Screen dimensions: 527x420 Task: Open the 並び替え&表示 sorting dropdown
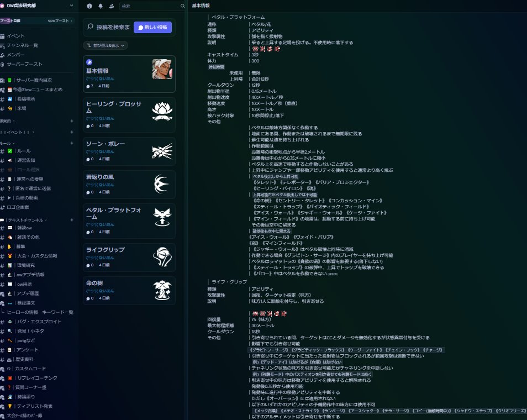pos(106,44)
